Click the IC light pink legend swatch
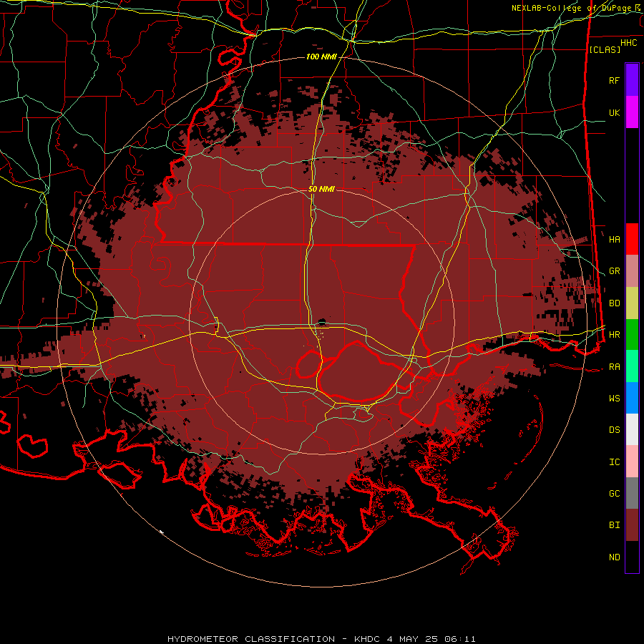 (x=632, y=462)
